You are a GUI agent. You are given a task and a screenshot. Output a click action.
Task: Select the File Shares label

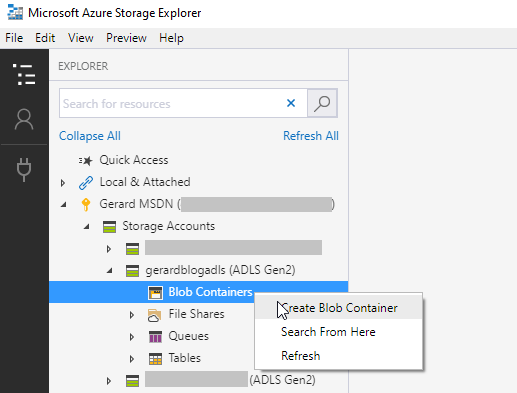(196, 314)
